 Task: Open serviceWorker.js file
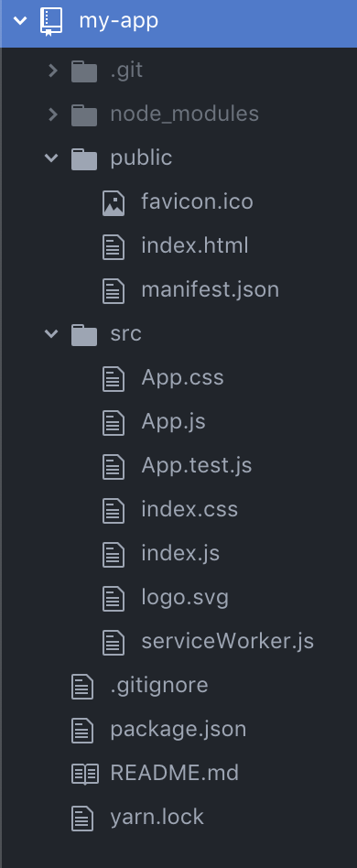(x=228, y=641)
